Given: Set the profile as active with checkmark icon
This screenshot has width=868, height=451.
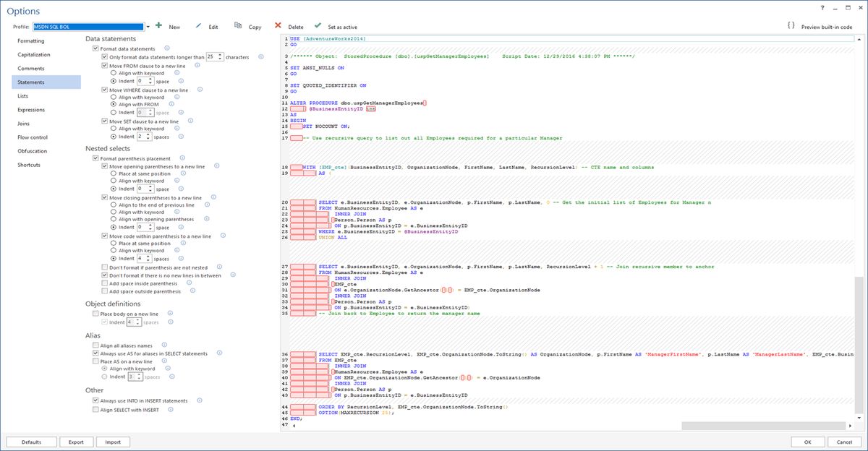Looking at the screenshot, I should 318,25.
